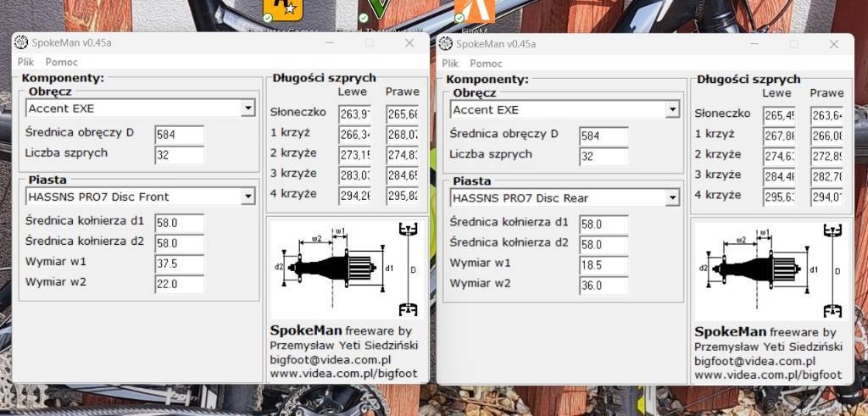Click bigfoot@videa.com.pl text in right window
This screenshot has width=868, height=416.
click(x=755, y=361)
